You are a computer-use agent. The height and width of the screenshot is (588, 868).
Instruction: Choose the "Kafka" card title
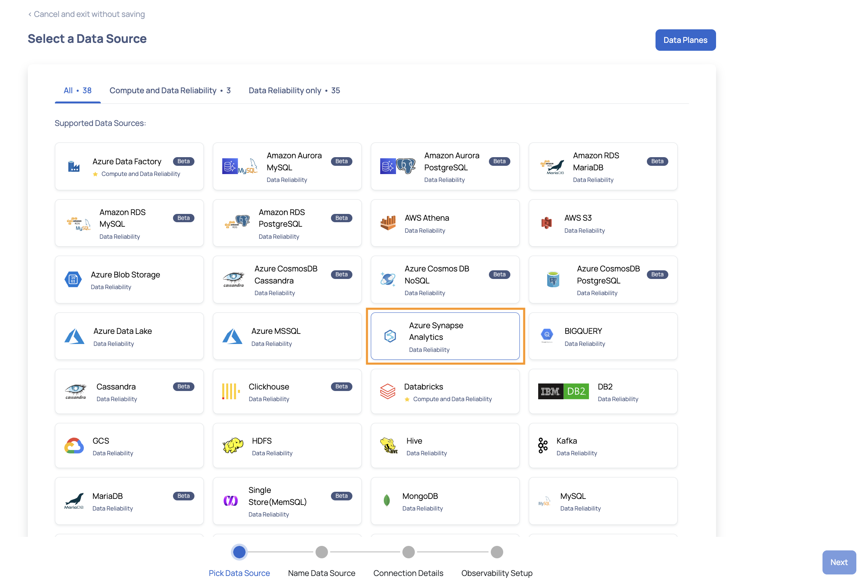567,441
